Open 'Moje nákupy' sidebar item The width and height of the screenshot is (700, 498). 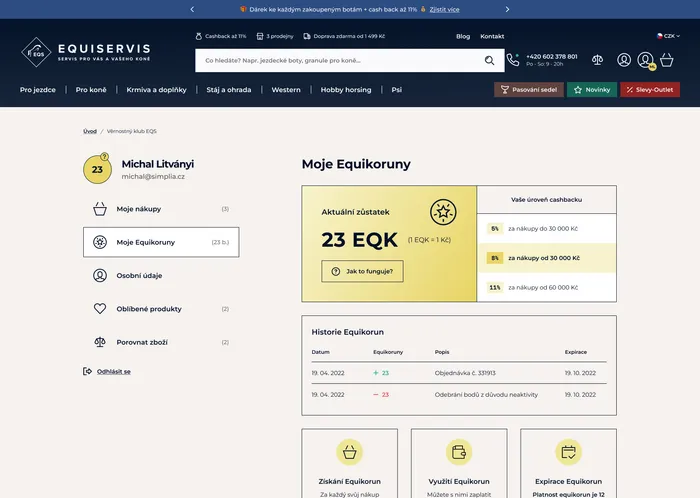click(161, 209)
